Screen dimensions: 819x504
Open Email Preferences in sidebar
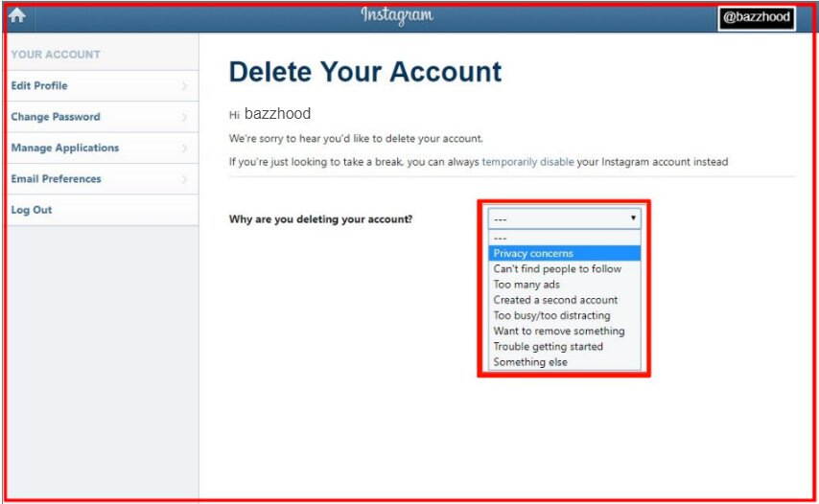[103, 179]
